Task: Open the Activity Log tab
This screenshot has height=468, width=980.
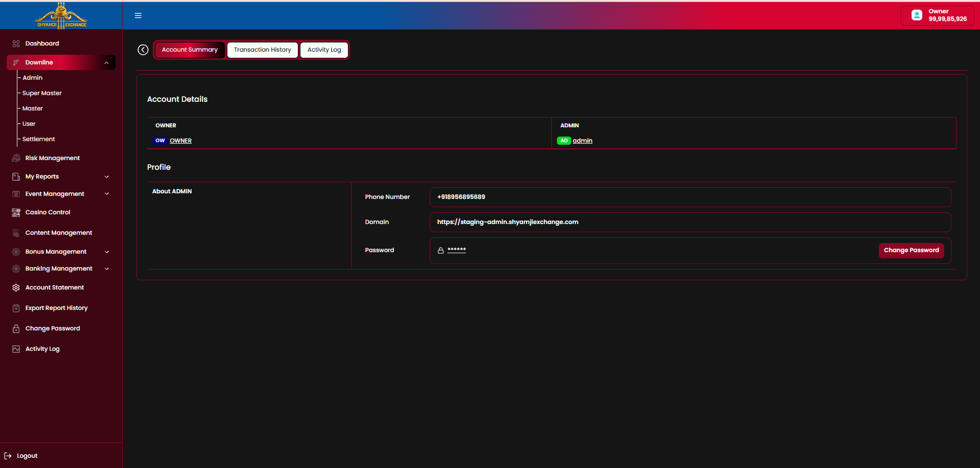Action: (324, 50)
